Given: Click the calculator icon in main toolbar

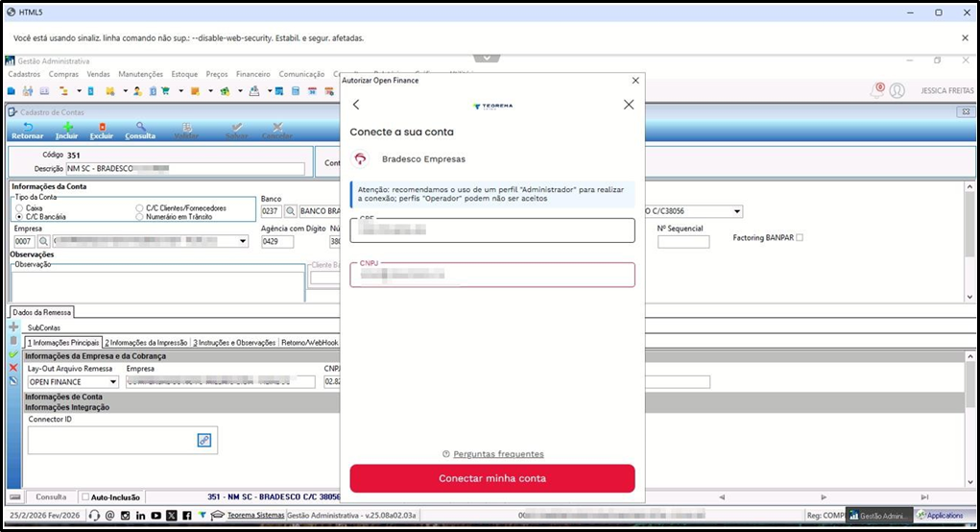Looking at the screenshot, I should pos(296,91).
